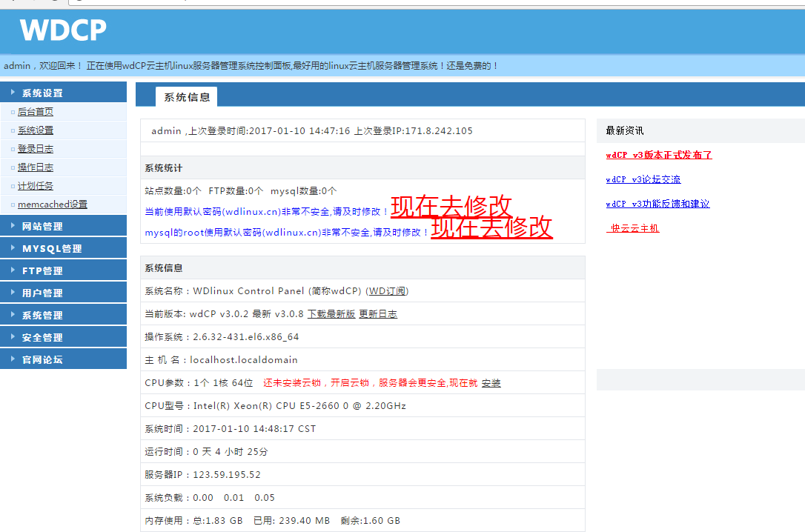Open the wdCP v3版本正式发布了 news link

(x=657, y=156)
